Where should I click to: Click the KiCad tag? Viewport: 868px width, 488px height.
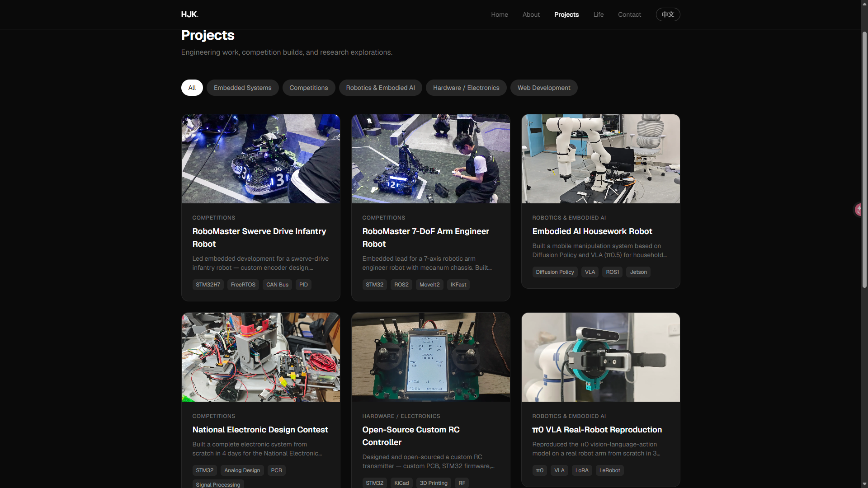[401, 483]
